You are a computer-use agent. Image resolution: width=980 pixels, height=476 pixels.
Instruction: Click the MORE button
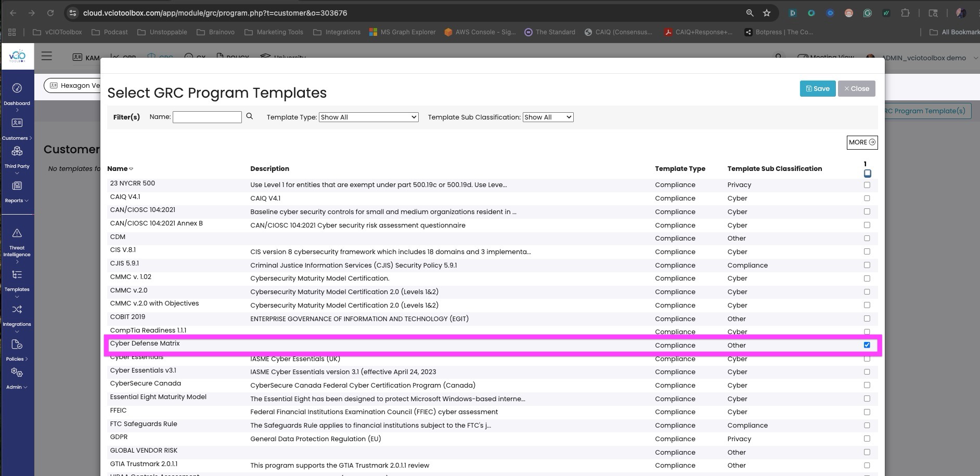coord(862,142)
